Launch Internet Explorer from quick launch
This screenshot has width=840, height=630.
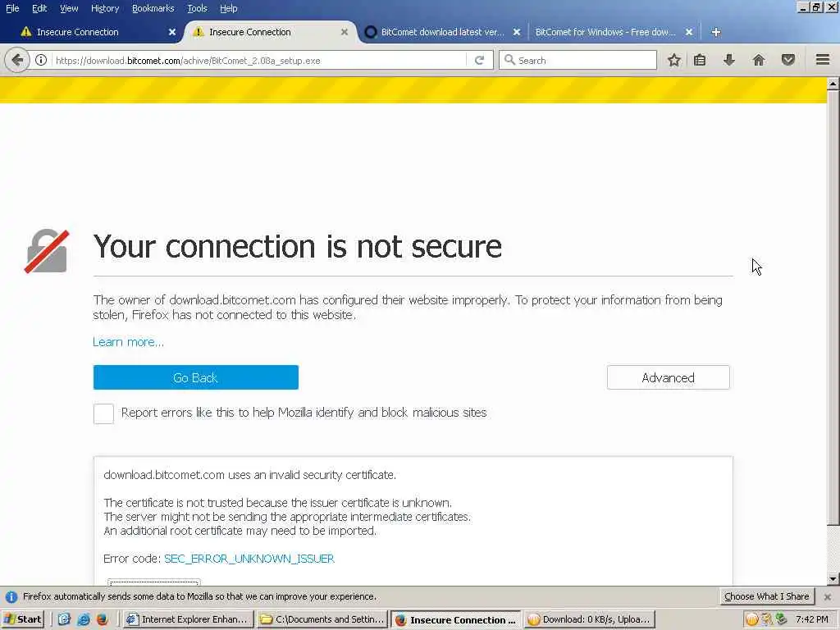tap(84, 619)
